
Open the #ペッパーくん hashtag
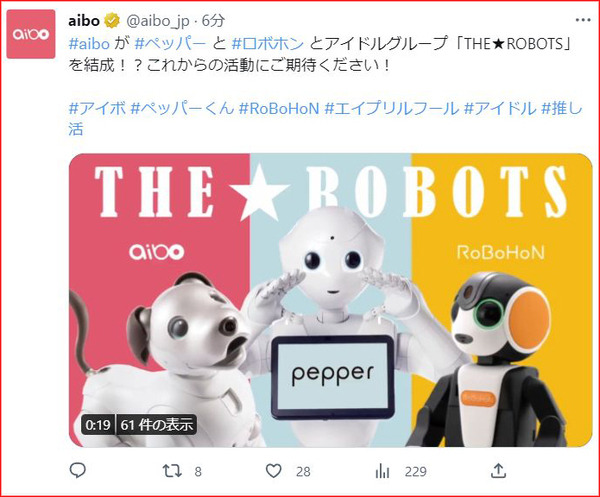click(182, 108)
